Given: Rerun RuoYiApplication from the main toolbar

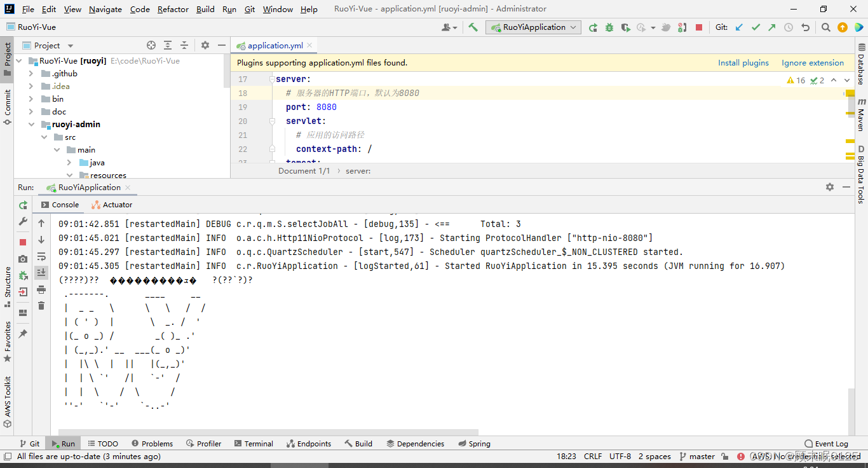Looking at the screenshot, I should (593, 27).
